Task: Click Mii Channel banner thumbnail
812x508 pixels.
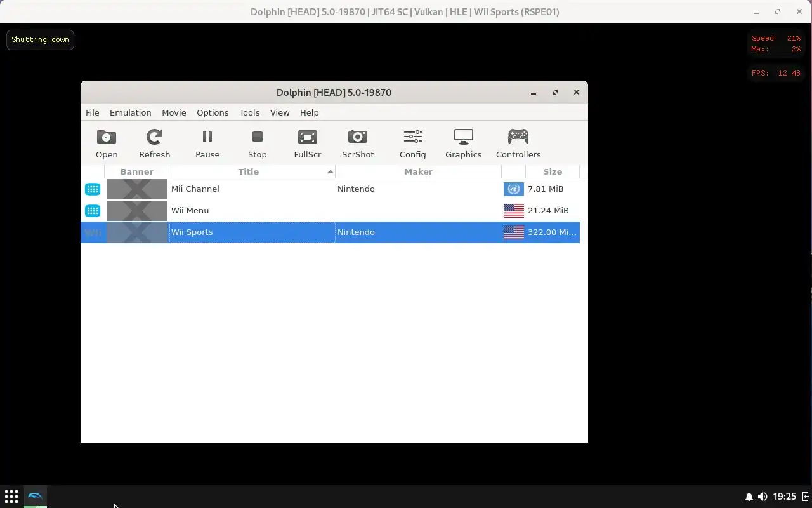Action: [137, 189]
